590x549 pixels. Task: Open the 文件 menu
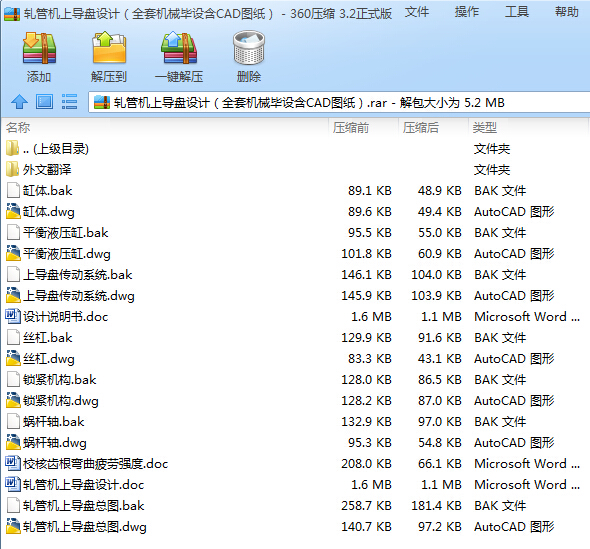[x=417, y=12]
